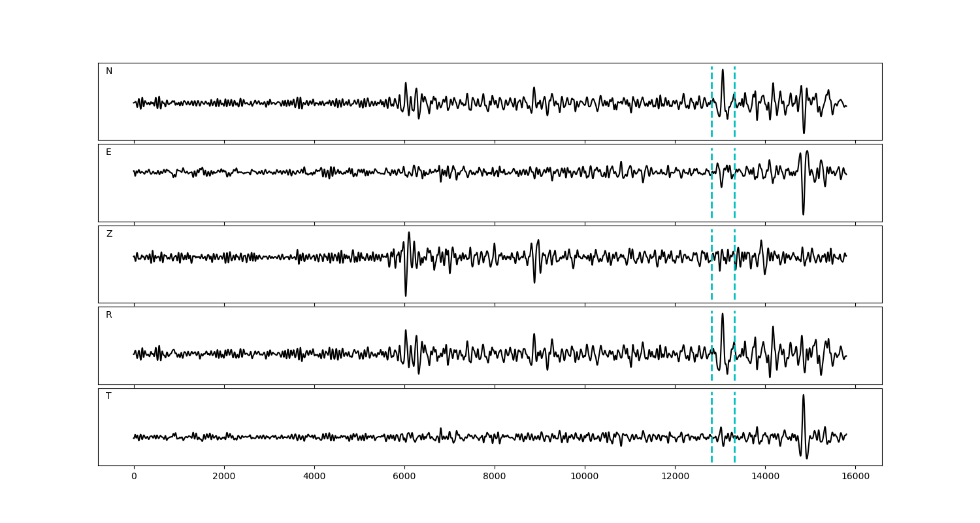
Task: Click the x-axis tick label 14000
Action: (x=765, y=477)
